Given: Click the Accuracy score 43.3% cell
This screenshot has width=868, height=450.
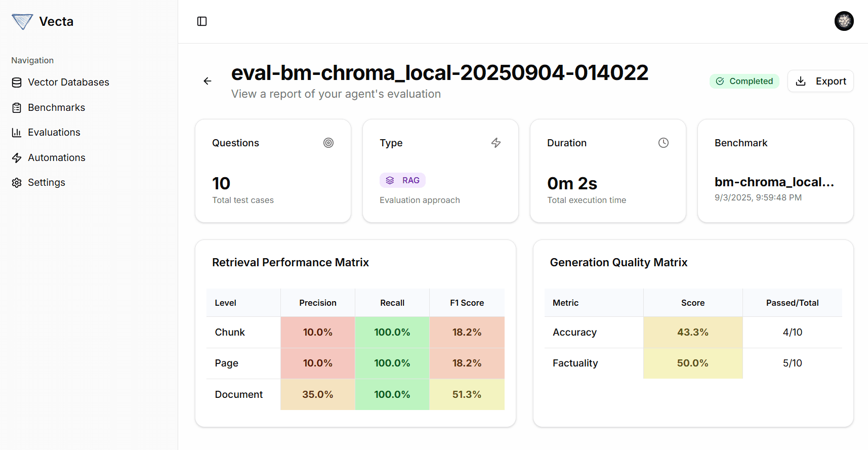Looking at the screenshot, I should point(692,332).
